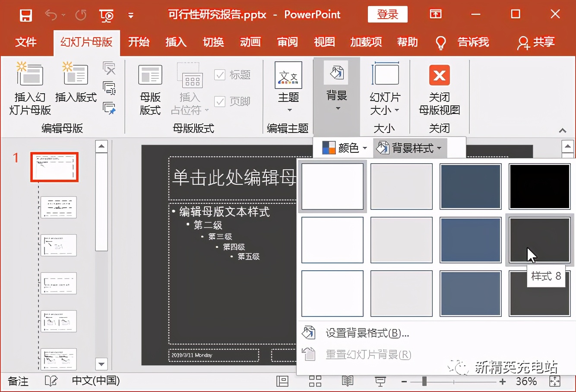This screenshot has height=392, width=576.
Task: Open the 文件 menu
Action: [x=26, y=42]
